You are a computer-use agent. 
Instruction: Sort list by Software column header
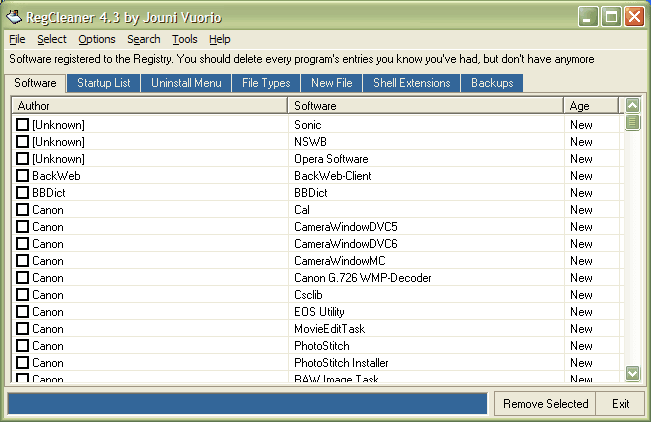pyautogui.click(x=425, y=106)
